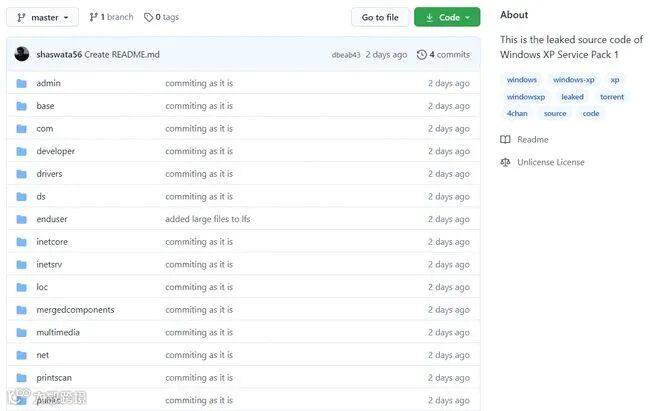Click the folder icon beside multimedia
Image resolution: width=650 pixels, height=411 pixels.
[x=22, y=333]
